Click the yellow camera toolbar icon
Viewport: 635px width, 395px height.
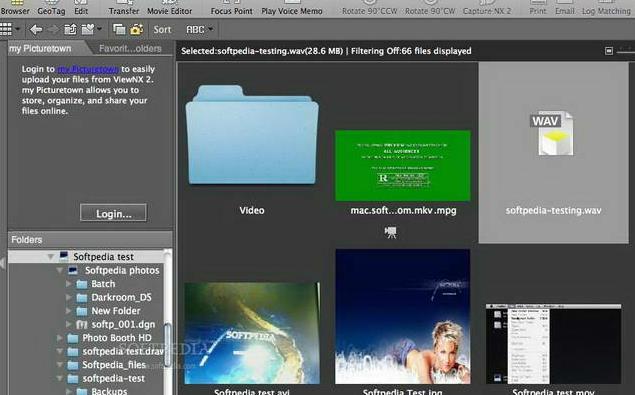pyautogui.click(x=137, y=29)
